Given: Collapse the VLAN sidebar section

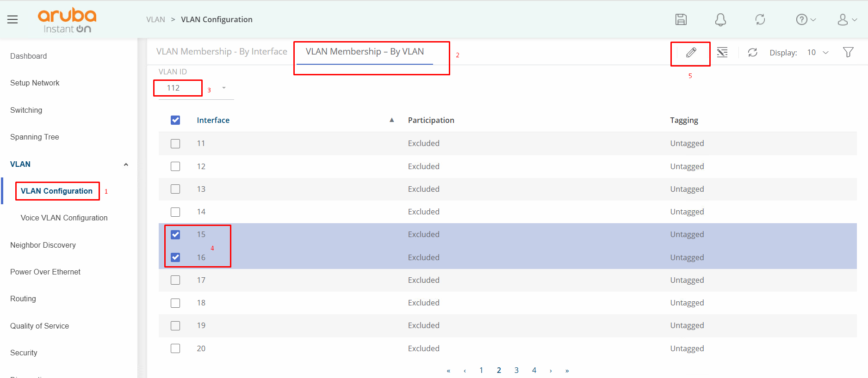Looking at the screenshot, I should (x=126, y=165).
